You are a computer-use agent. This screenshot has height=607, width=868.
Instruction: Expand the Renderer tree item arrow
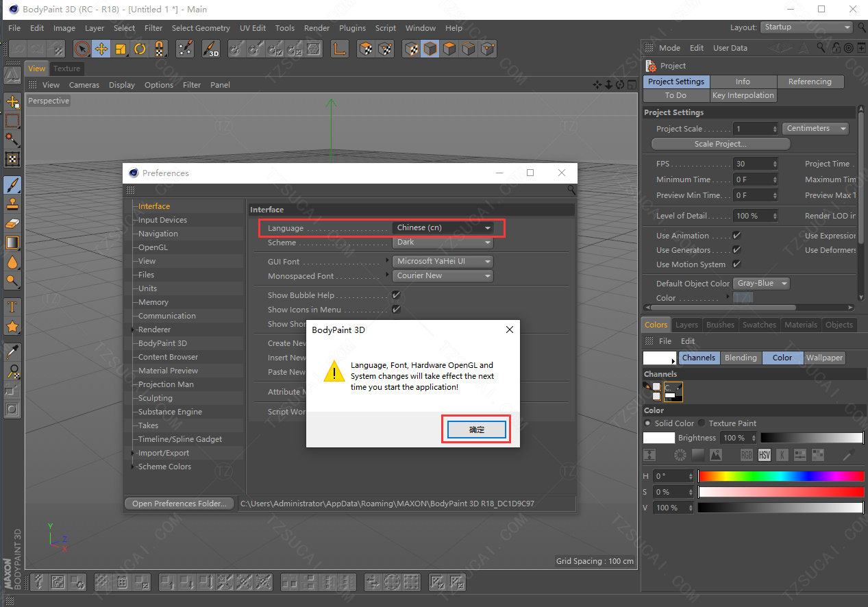click(x=134, y=330)
